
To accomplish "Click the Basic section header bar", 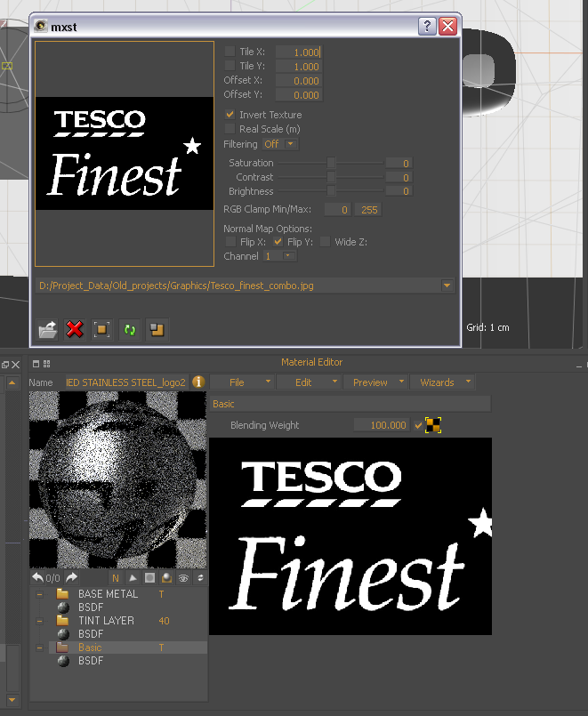I will (x=350, y=404).
